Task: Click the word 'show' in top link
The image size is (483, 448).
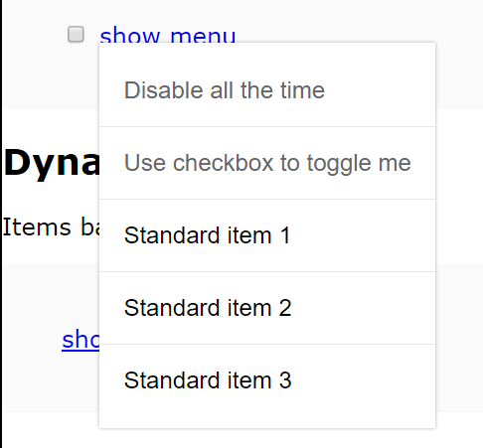Action: tap(130, 35)
